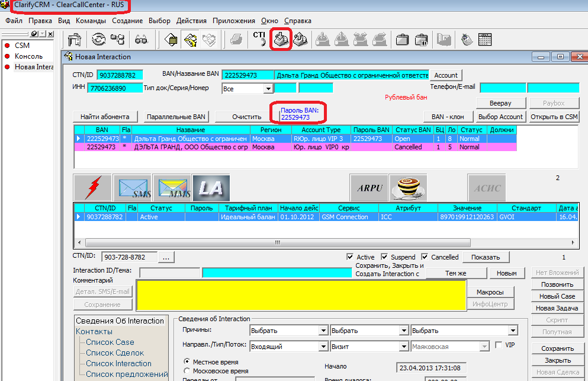Click the Макросы button
This screenshot has height=381, width=588.
point(490,292)
